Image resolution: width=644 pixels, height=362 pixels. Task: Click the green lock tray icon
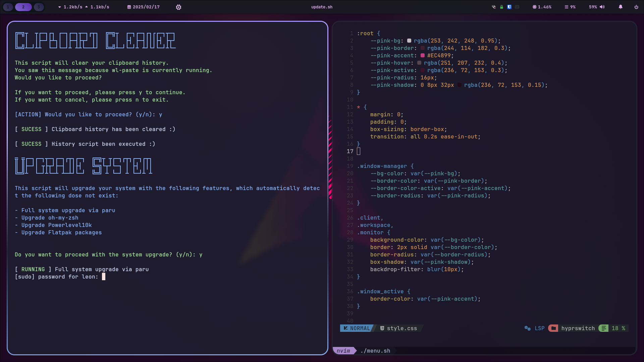click(501, 7)
